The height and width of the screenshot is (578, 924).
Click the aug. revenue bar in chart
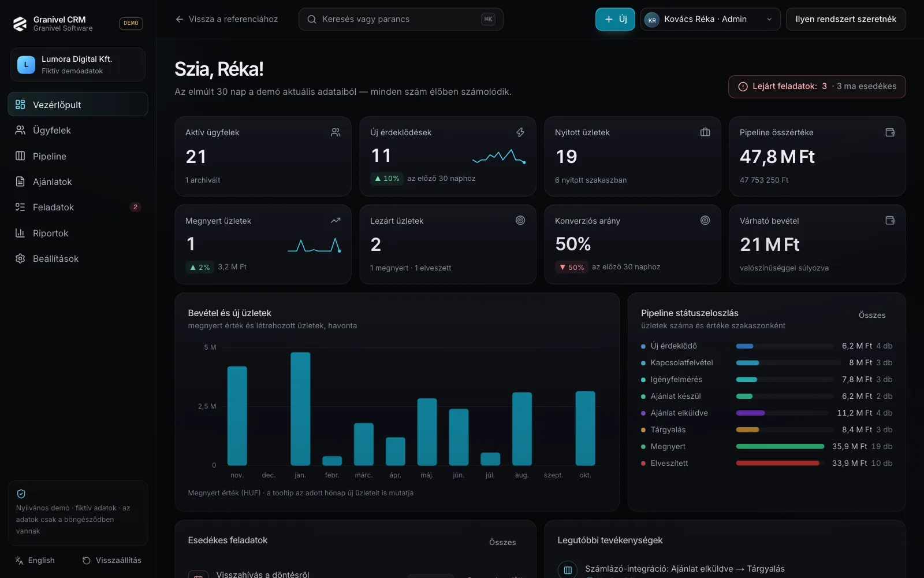click(x=522, y=429)
